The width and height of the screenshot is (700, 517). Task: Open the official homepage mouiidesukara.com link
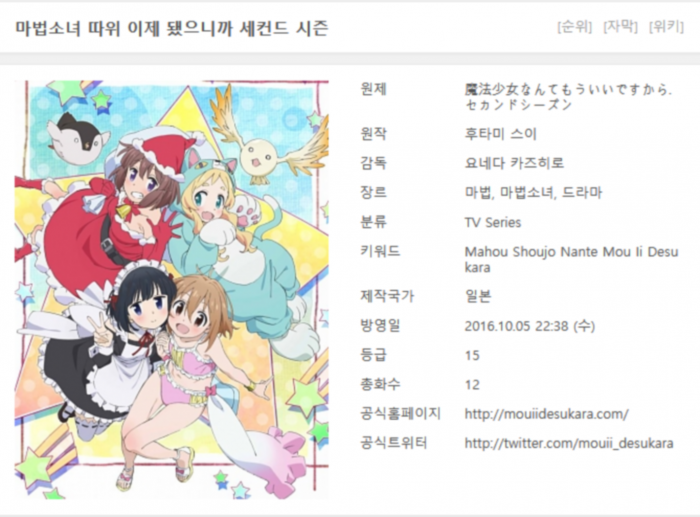pyautogui.click(x=546, y=414)
